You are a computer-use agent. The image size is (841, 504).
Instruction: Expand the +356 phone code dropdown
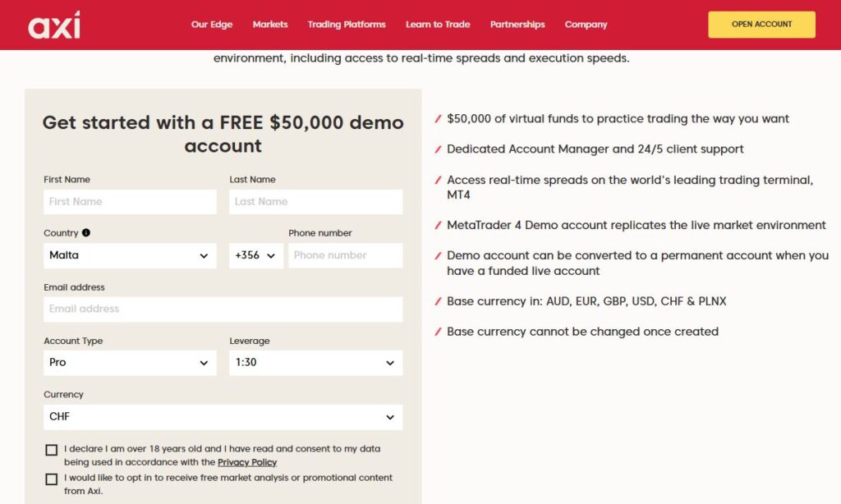click(x=255, y=255)
